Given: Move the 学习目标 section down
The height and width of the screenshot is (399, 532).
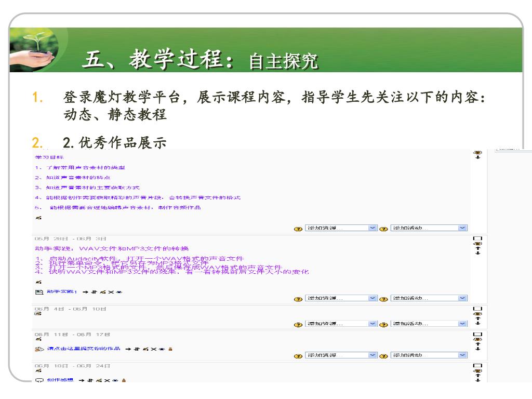Looking at the screenshot, I should pyautogui.click(x=478, y=157).
